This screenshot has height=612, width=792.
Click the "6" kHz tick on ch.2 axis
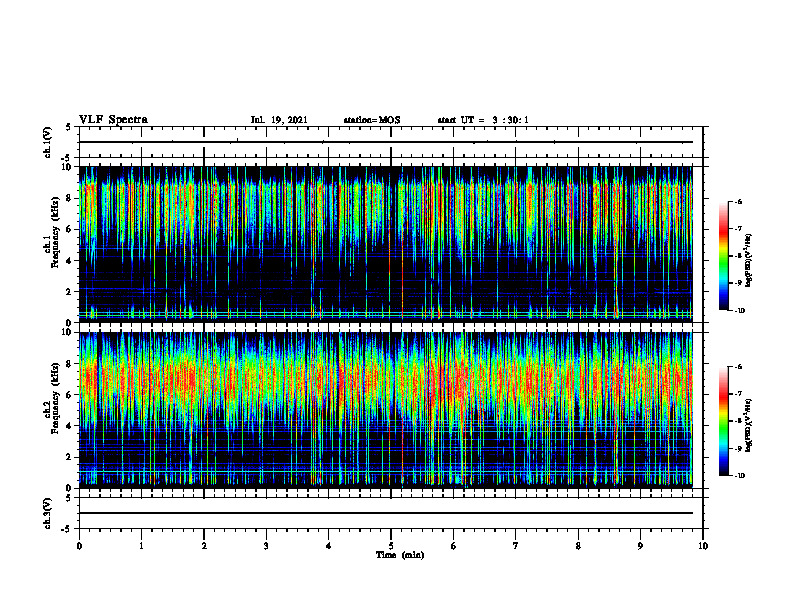pyautogui.click(x=70, y=395)
